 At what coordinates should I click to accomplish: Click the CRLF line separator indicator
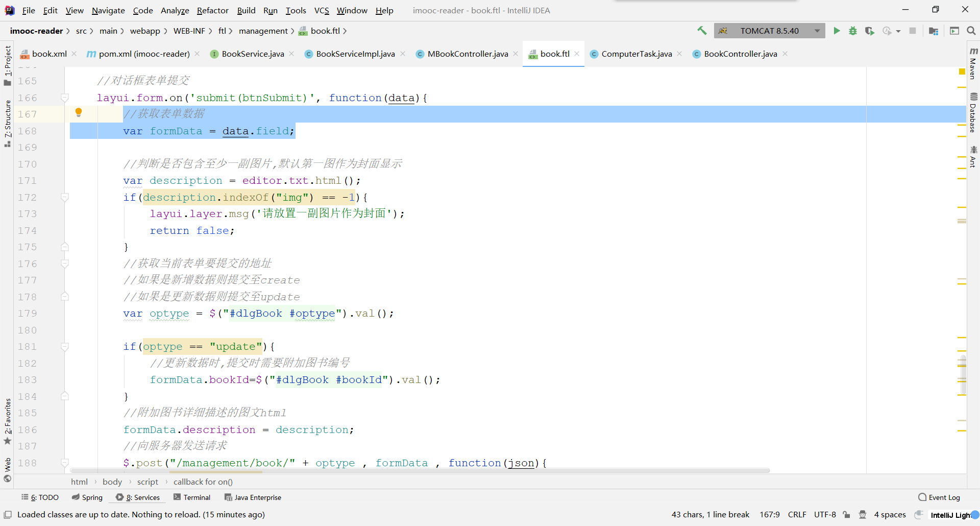point(797,515)
